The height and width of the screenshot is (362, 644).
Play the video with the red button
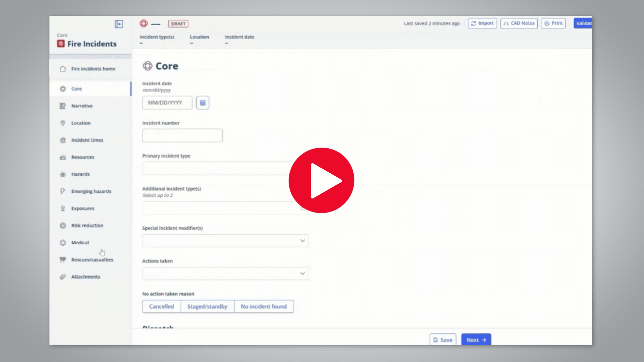tap(321, 180)
